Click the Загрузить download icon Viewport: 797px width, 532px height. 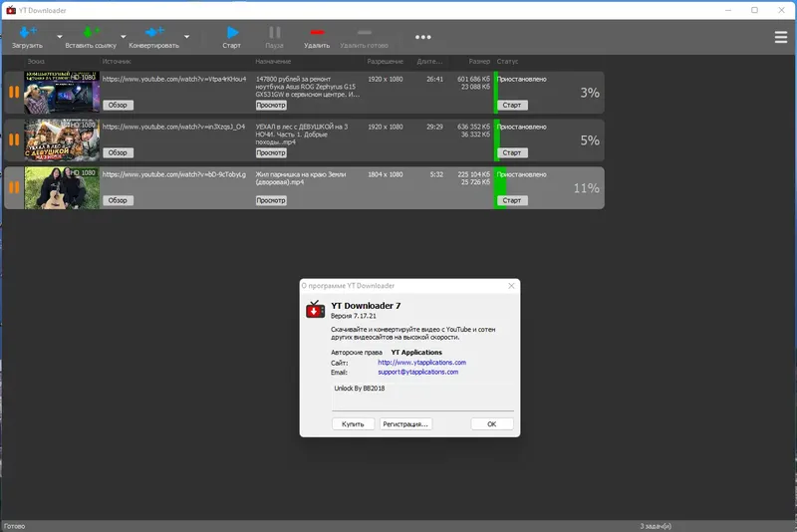[28, 33]
